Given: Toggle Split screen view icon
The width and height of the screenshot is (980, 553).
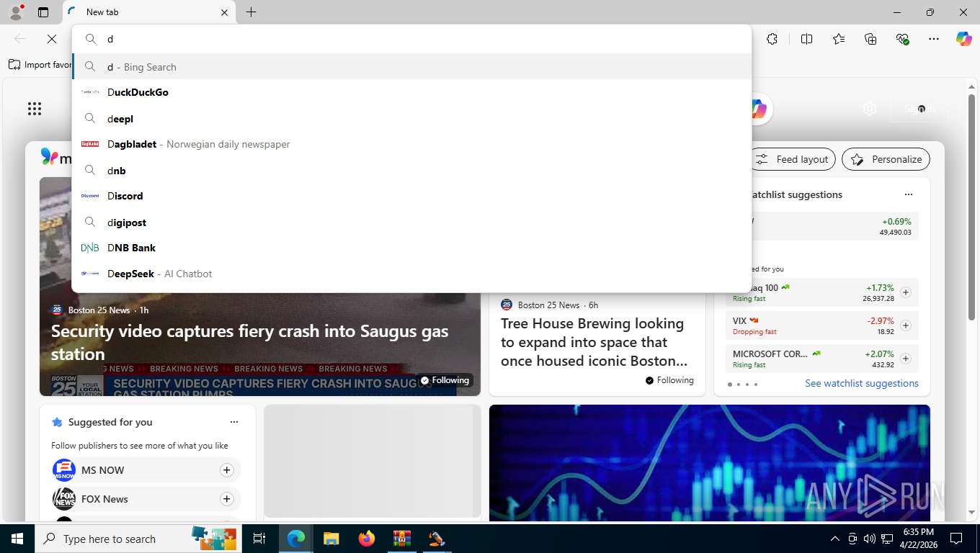Looking at the screenshot, I should point(807,39).
